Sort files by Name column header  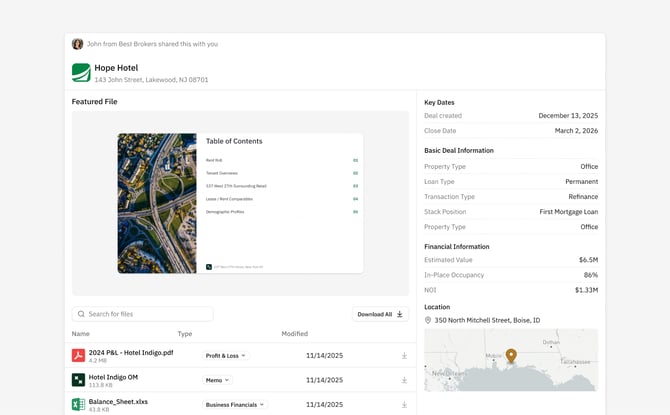(80, 334)
